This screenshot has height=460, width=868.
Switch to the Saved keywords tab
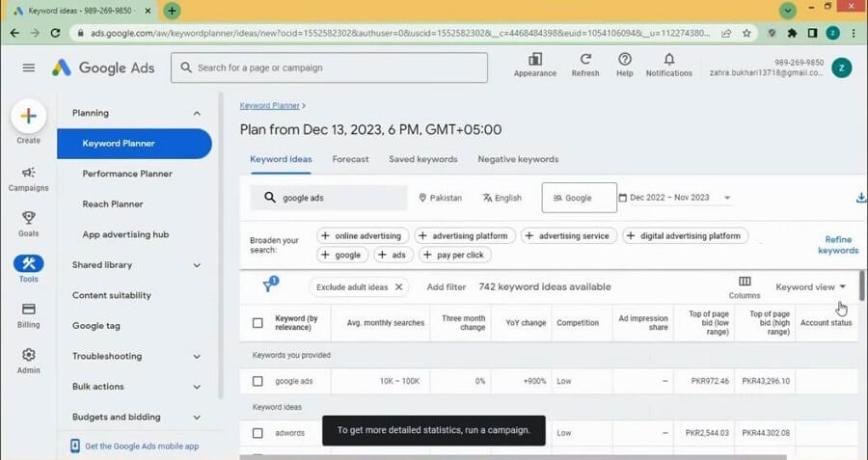(423, 159)
